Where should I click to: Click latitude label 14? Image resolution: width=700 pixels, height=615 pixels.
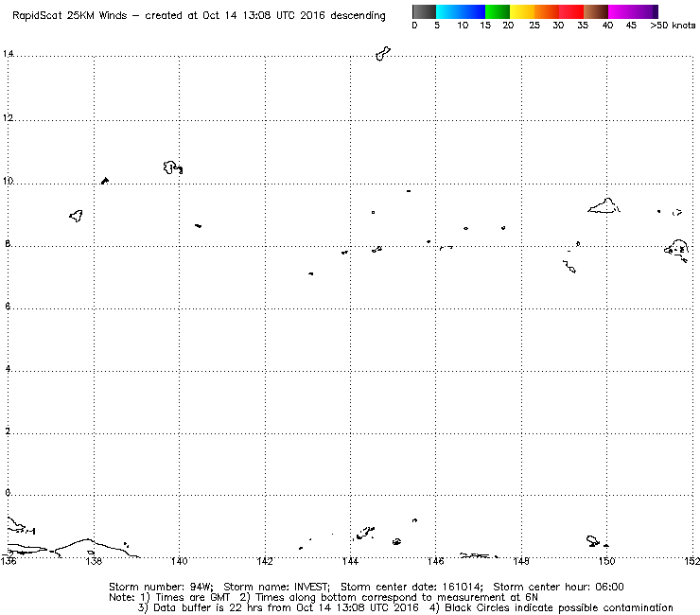tap(8, 54)
